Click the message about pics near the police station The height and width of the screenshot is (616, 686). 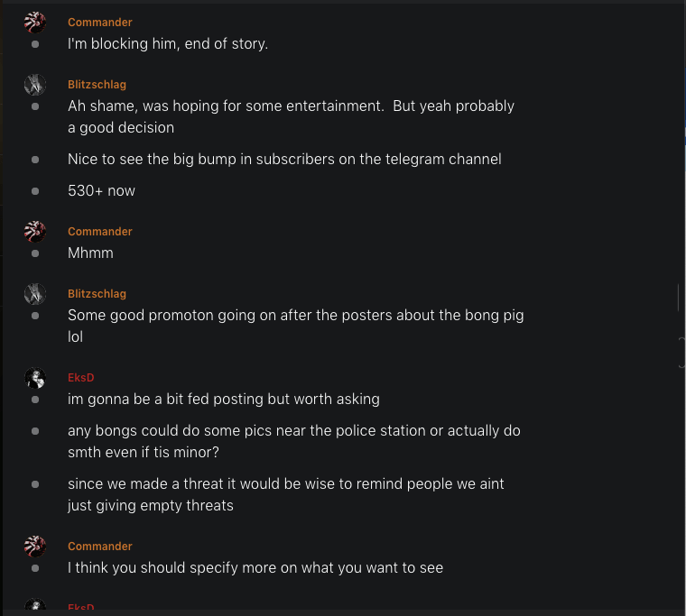click(293, 441)
